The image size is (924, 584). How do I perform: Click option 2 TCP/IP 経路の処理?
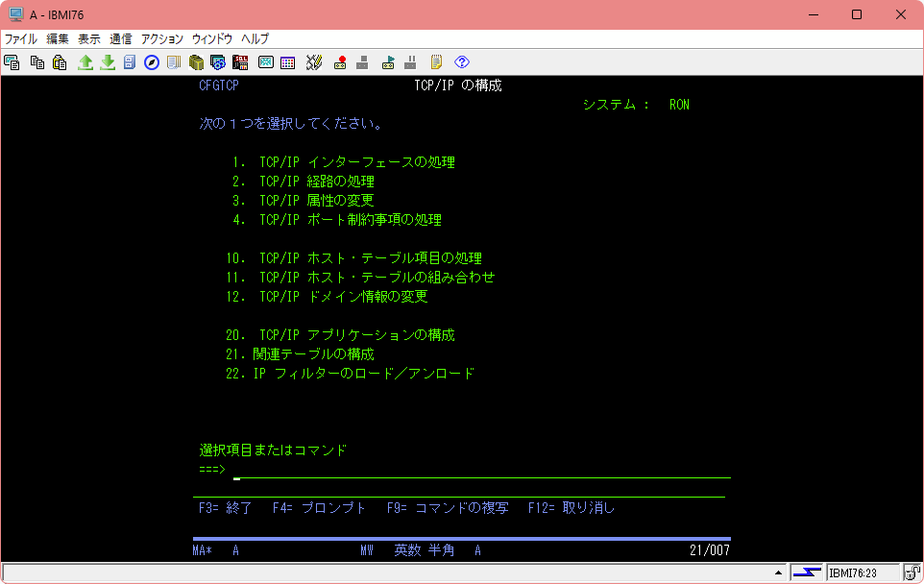click(x=303, y=182)
